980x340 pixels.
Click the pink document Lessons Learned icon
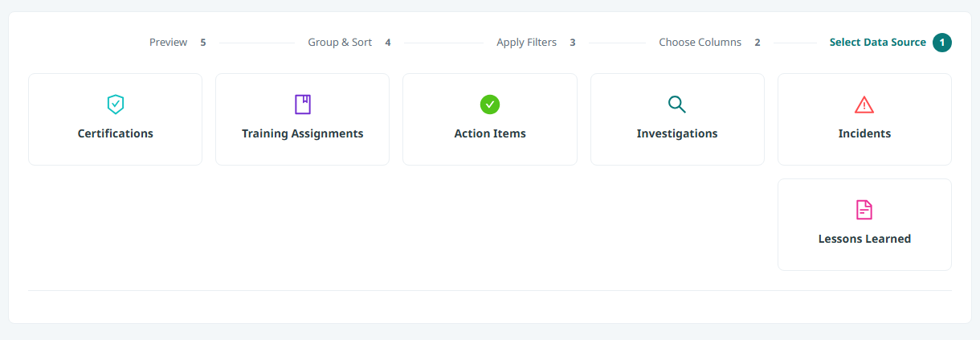point(864,210)
